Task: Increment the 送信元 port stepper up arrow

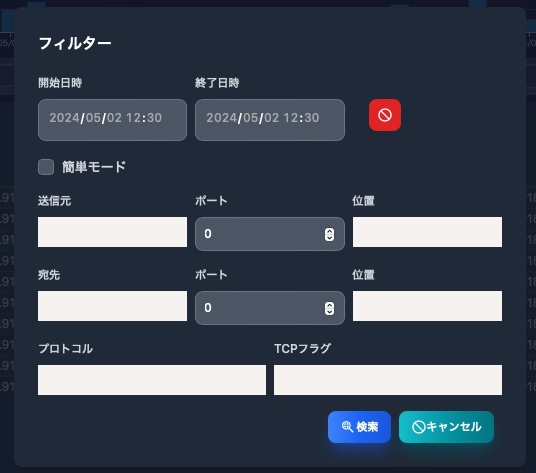Action: [329, 231]
